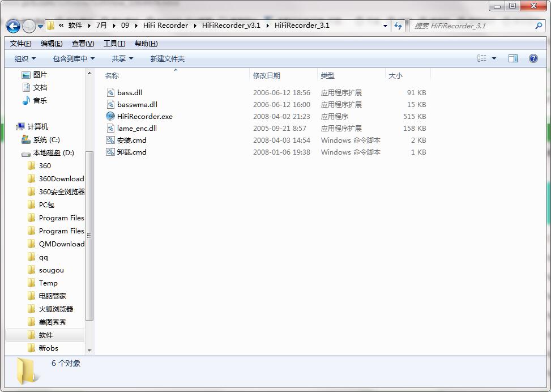Click HiFiRecorder_v3.1 breadcrumb segment
This screenshot has height=392, width=551.
231,25
